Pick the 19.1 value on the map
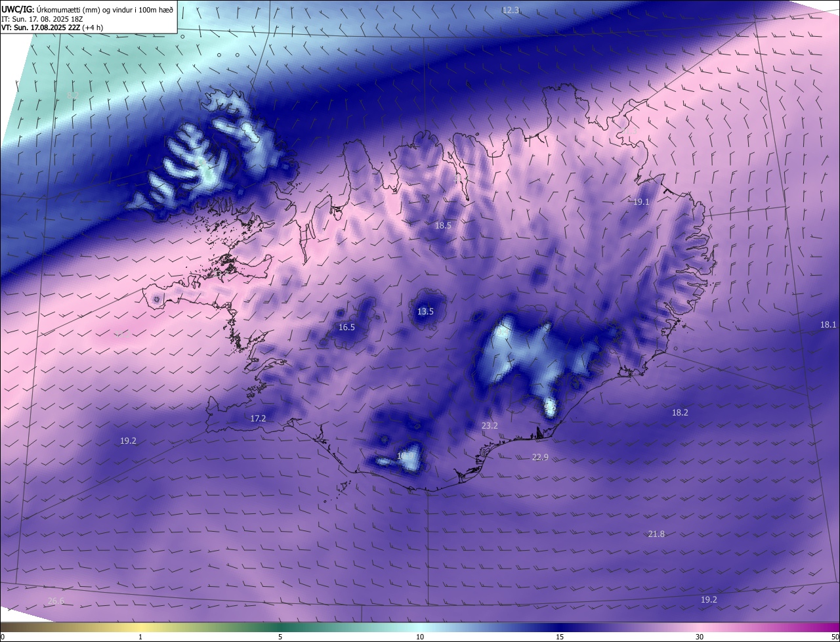Screen dimensions: 840x642 (641, 202)
